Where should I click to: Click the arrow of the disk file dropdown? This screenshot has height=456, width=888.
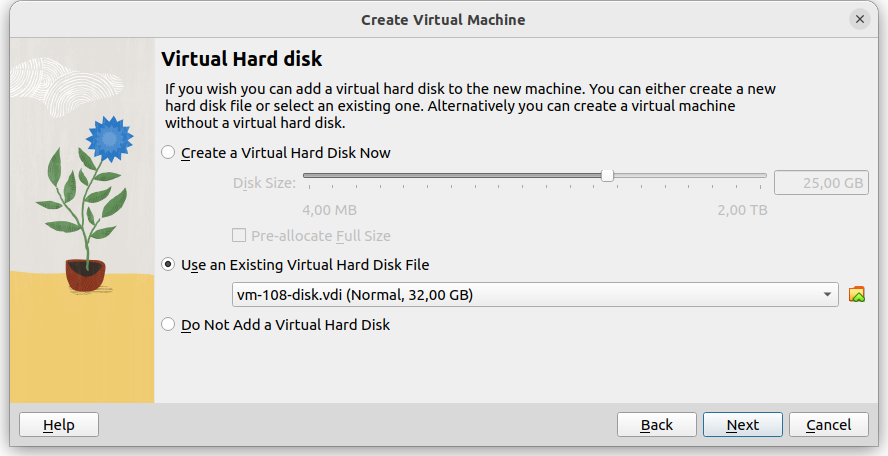[827, 294]
